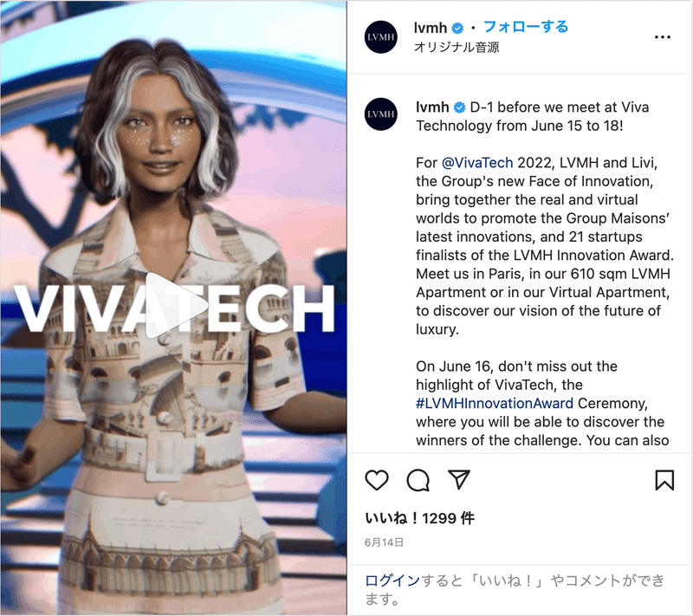Open the three-dot more options menu
Image resolution: width=693 pixels, height=616 pixels.
click(x=662, y=37)
